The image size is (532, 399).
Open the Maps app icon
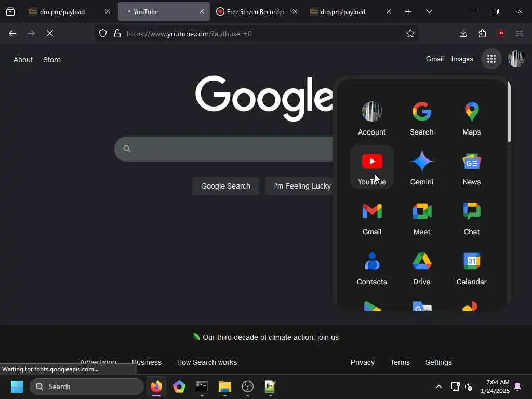click(x=472, y=118)
